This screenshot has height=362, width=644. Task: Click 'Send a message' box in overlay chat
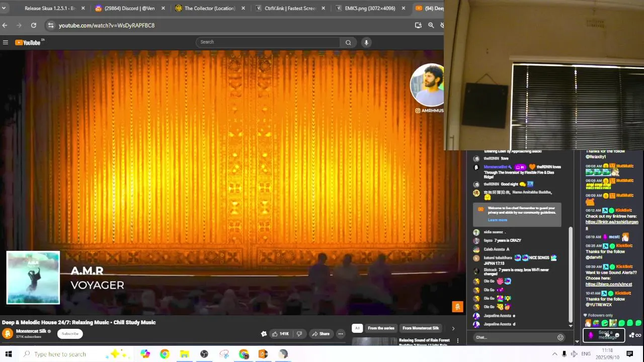pos(604,335)
